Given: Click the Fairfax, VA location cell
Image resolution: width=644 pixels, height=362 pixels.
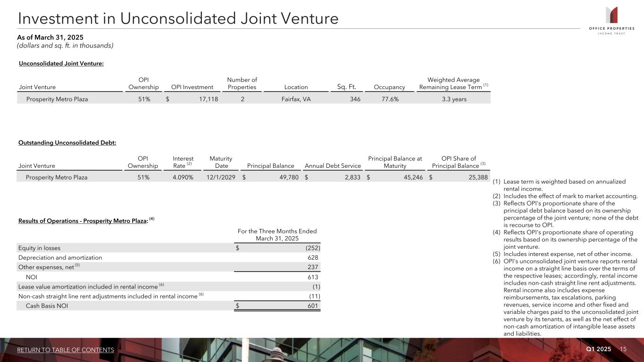Looking at the screenshot, I should click(293, 99).
